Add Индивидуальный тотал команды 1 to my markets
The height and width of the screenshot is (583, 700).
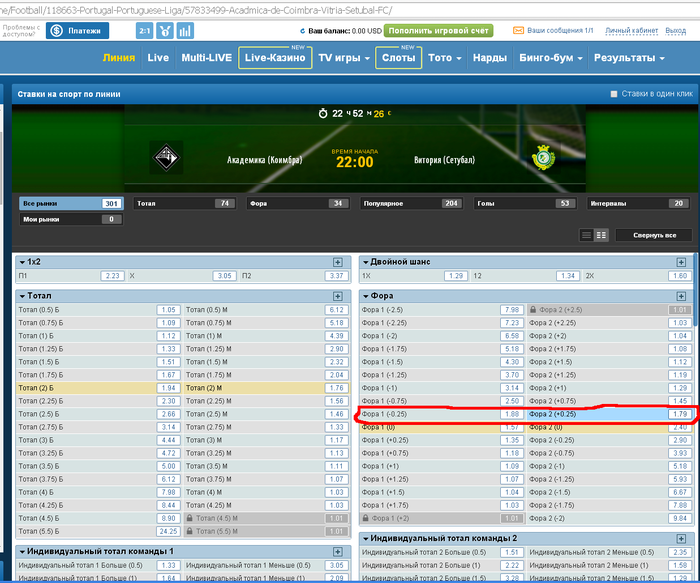coord(338,552)
